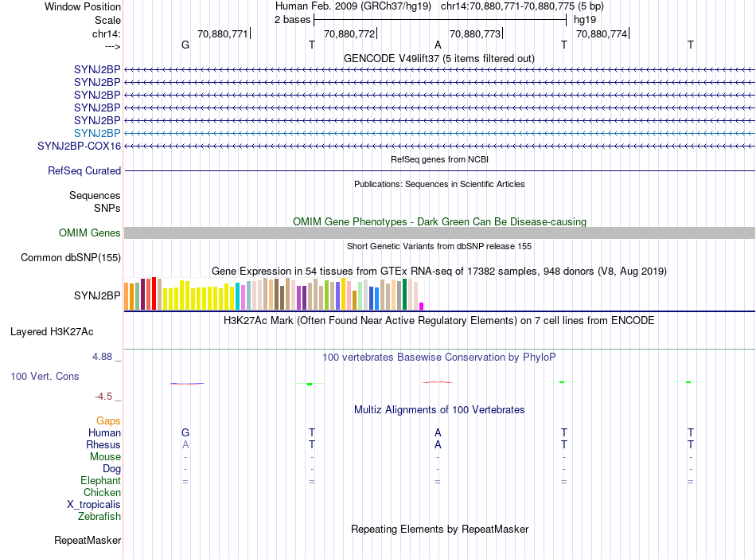Image resolution: width=756 pixels, height=559 pixels.
Task: Open the H3K27Ac Mark track title
Action: 438,321
